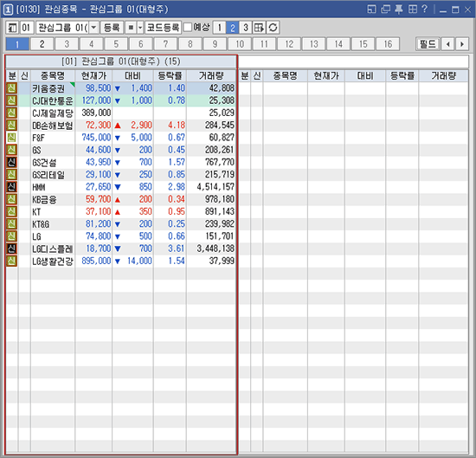Click the 신 icon on the 키움증권 row
Viewport: 476px width, 458px height.
(x=11, y=88)
